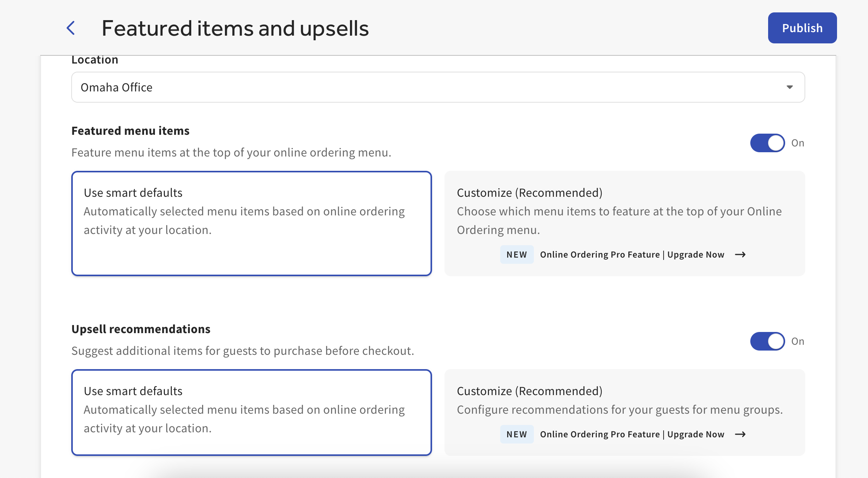Open the Omaha Office location dropdown

point(437,87)
